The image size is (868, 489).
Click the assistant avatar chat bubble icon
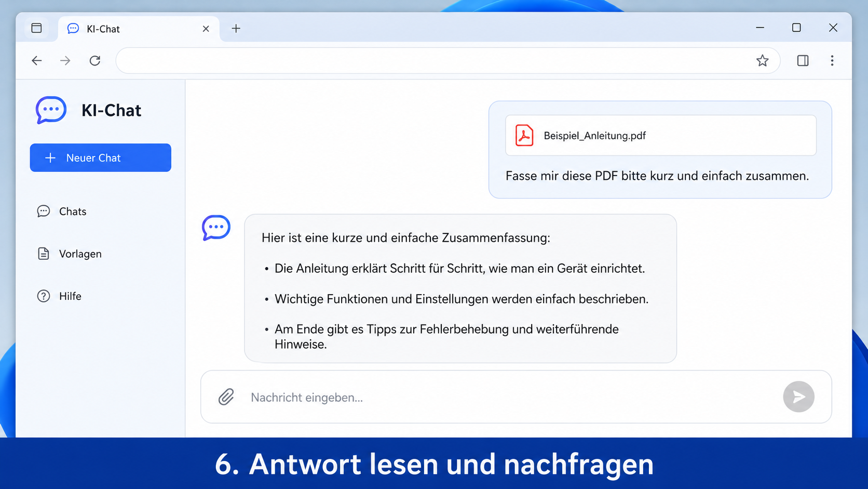(x=216, y=228)
